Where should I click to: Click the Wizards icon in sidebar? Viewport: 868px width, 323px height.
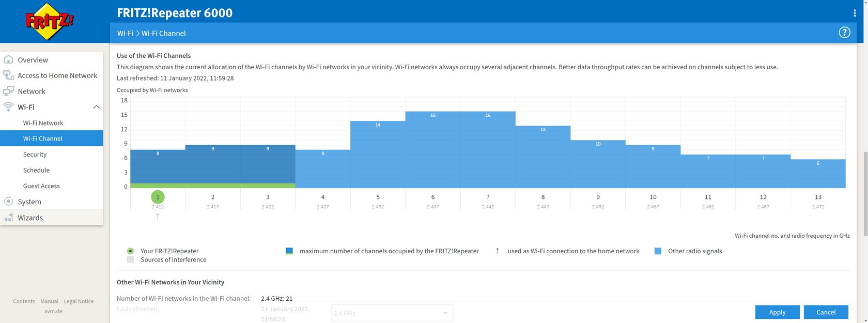[x=8, y=218]
